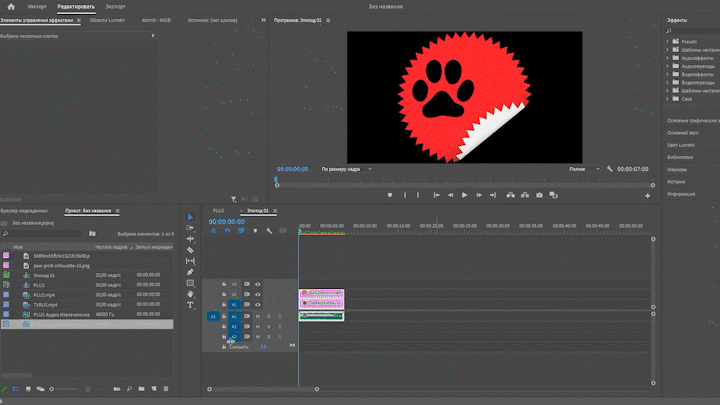Open zoom level dropdown 'По размеру кадра'
This screenshot has width=720, height=405.
[x=345, y=169]
